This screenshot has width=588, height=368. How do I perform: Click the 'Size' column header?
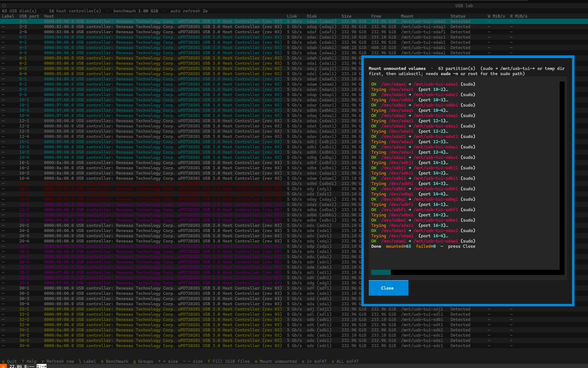coord(347,16)
